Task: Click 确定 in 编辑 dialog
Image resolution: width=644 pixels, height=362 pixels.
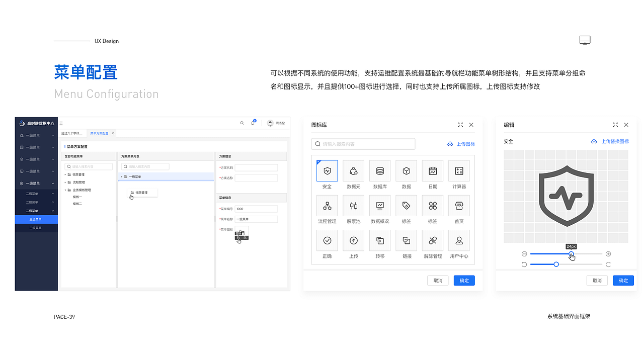Action: pyautogui.click(x=623, y=281)
